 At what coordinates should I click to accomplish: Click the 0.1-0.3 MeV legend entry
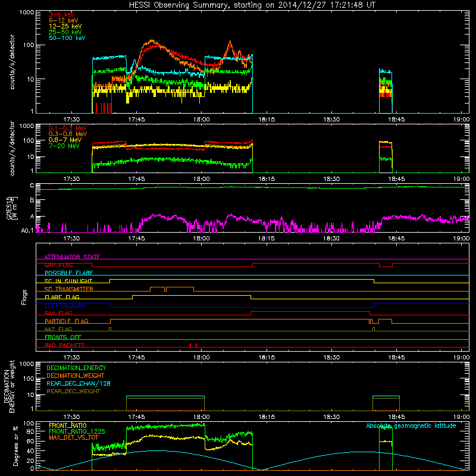click(x=68, y=128)
